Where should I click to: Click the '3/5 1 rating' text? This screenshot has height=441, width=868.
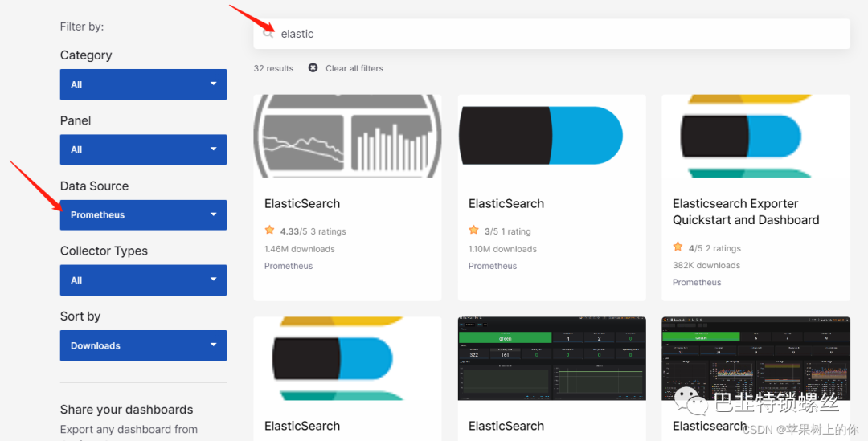pos(508,231)
